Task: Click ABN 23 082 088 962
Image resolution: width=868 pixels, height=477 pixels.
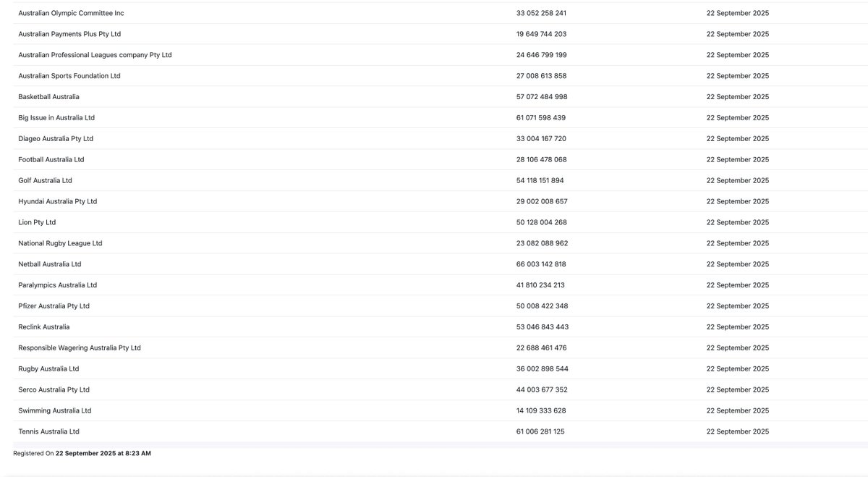Action: tap(542, 244)
